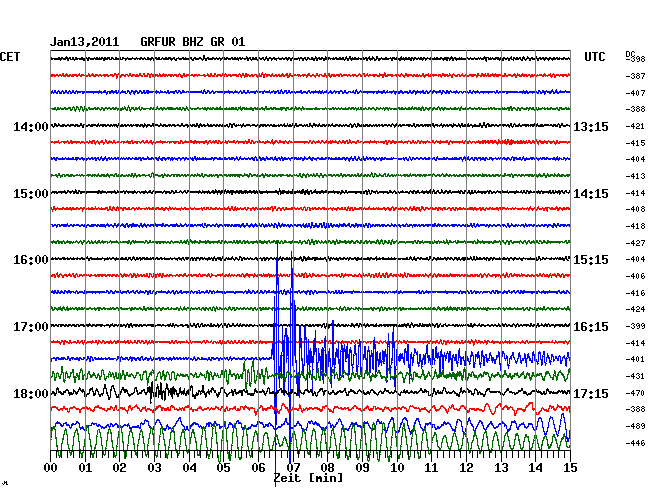Screen dimensions: 650x494
Task: Click minute tick label "10"
Action: tap(397, 468)
